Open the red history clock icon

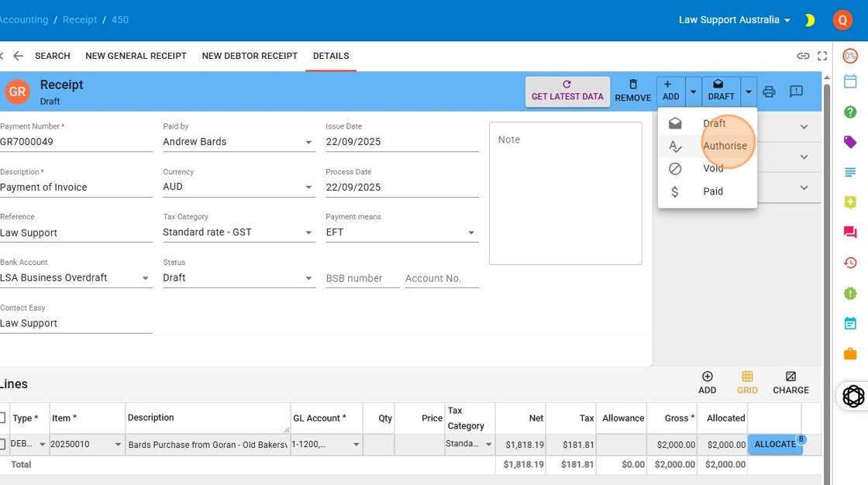point(850,263)
